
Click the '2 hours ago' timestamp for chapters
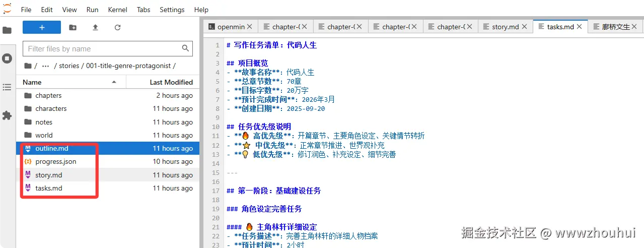174,95
